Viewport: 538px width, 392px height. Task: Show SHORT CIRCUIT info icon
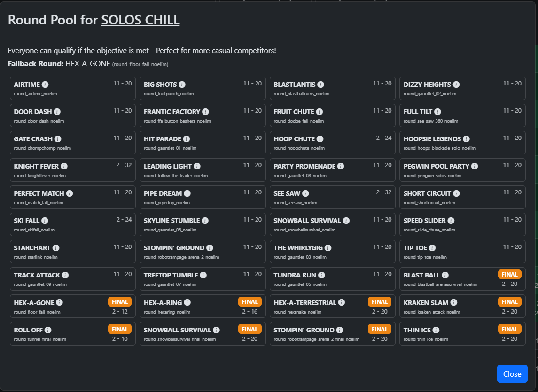click(456, 193)
